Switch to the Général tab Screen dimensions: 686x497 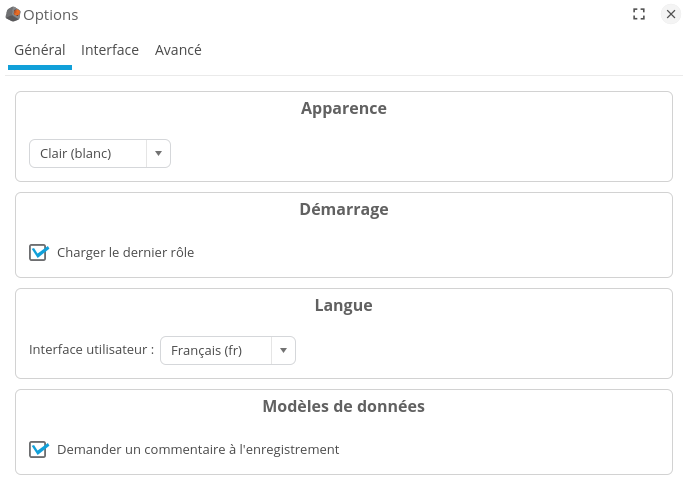click(40, 50)
